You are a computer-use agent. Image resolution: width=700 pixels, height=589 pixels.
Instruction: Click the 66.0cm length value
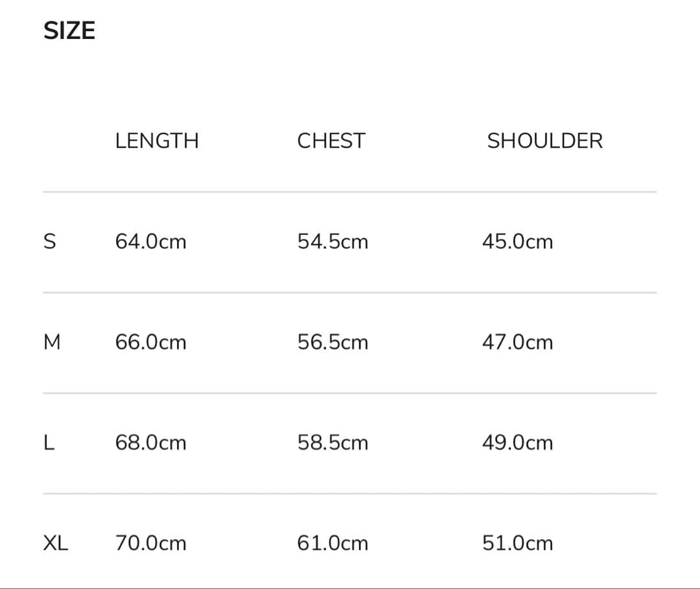coord(150,343)
